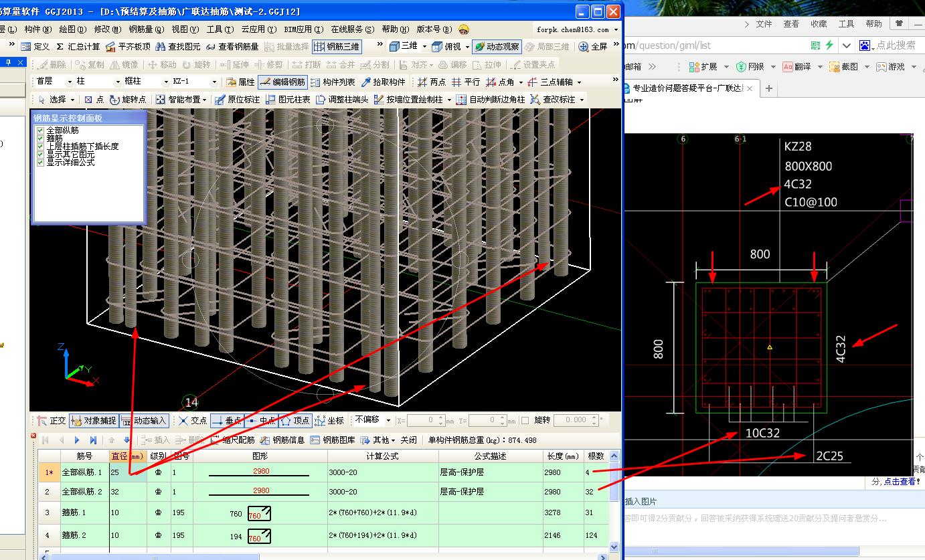Jump to last rebar record arrow

[93, 440]
